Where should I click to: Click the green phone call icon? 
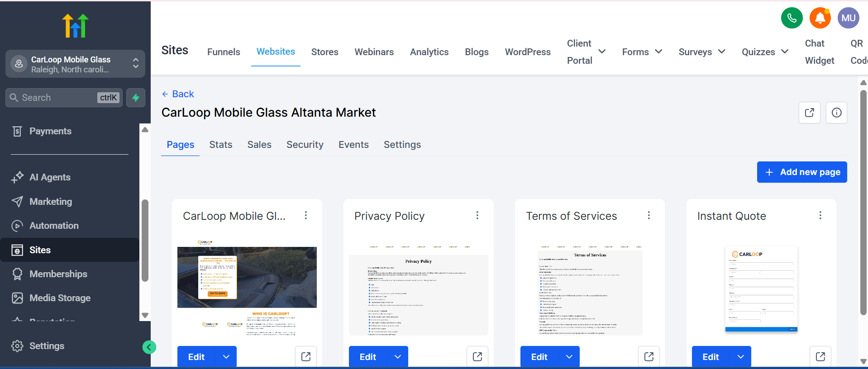792,18
